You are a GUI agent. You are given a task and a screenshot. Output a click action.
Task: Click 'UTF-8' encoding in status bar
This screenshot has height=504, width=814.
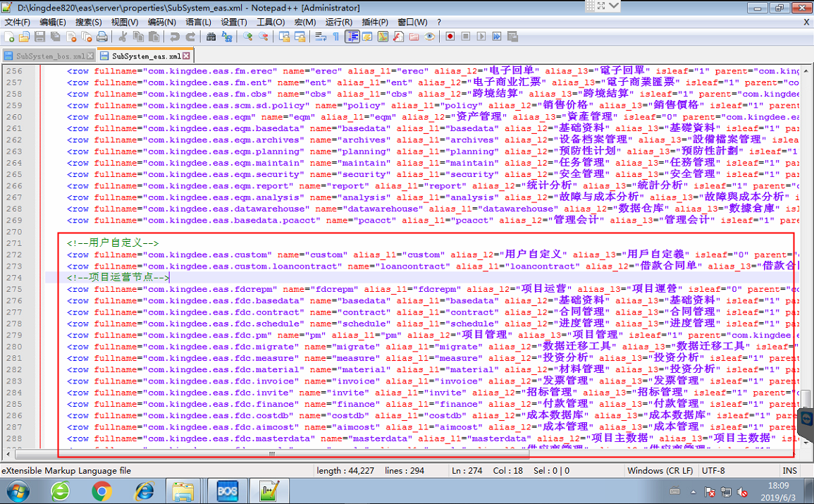[713, 470]
